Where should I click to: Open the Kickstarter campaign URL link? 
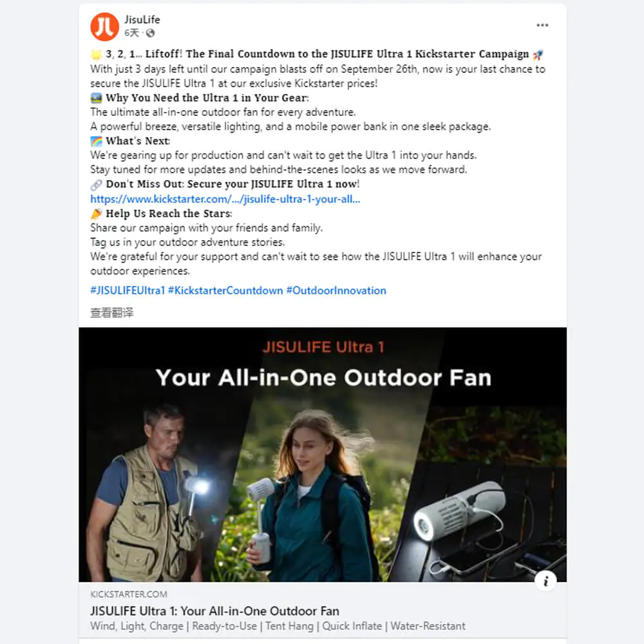coord(225,199)
